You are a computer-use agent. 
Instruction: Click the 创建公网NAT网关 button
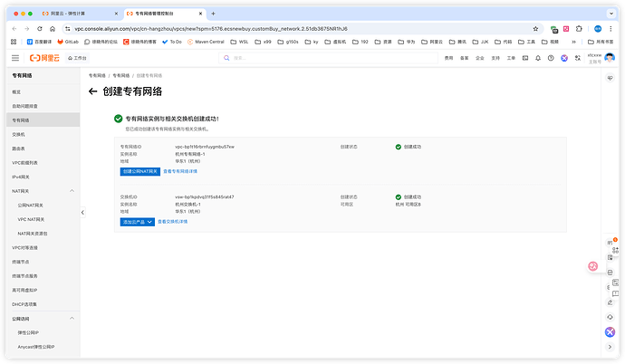139,170
